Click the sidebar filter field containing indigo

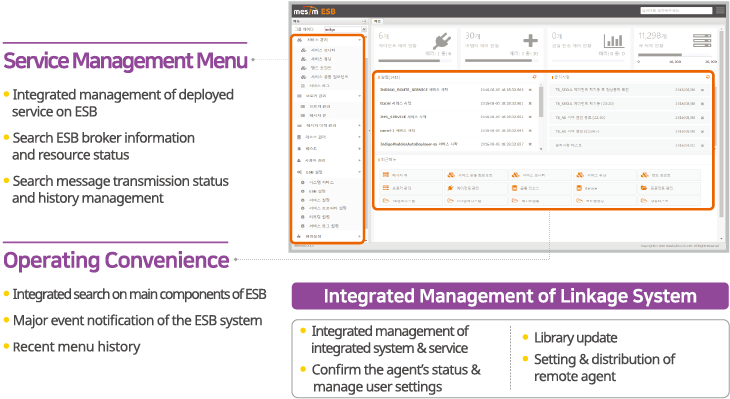(x=342, y=29)
